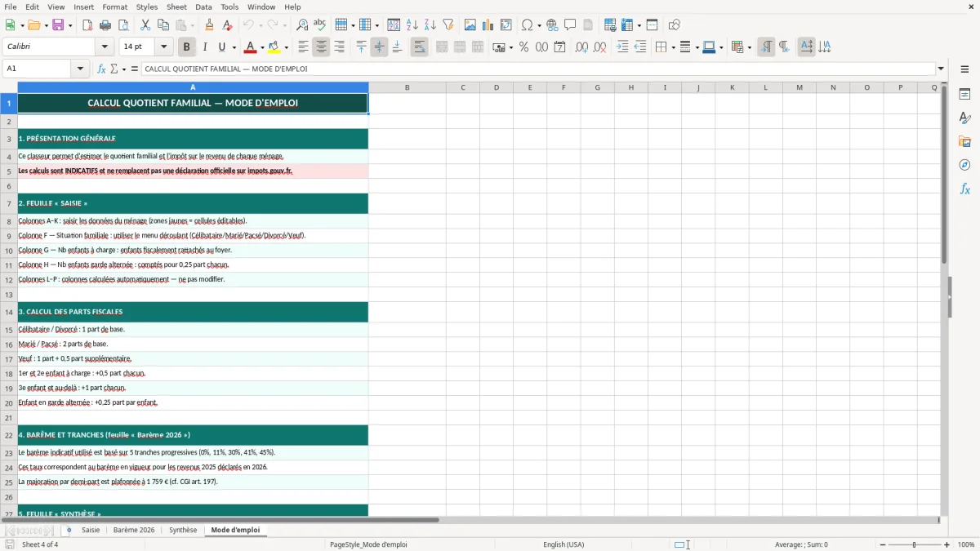The height and width of the screenshot is (551, 980).
Task: Expand the Font Size dropdown
Action: [x=163, y=47]
